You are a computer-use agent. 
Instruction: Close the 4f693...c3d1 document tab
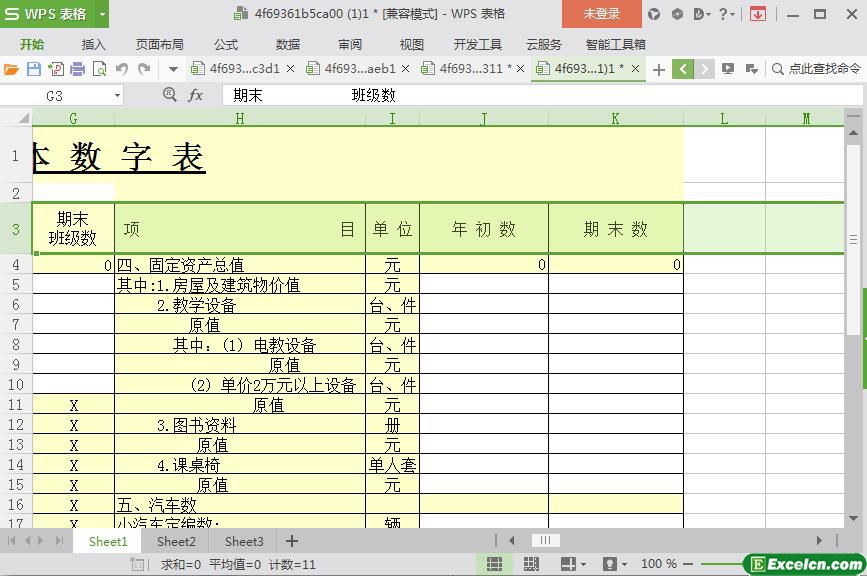click(x=291, y=69)
